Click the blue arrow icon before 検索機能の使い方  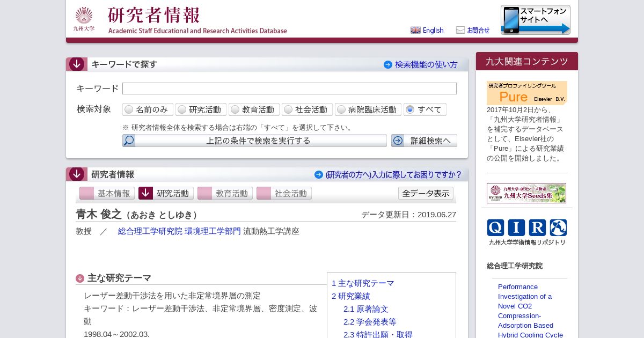[x=388, y=64]
